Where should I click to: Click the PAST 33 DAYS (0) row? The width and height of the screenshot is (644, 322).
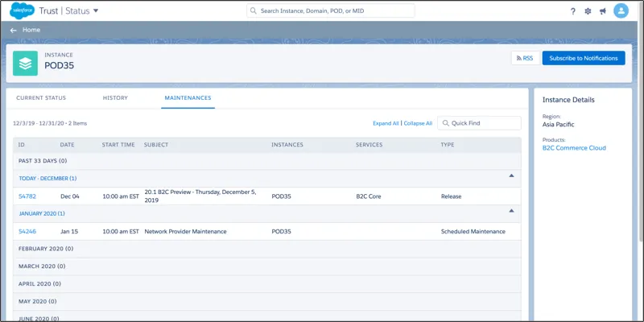[x=267, y=161]
